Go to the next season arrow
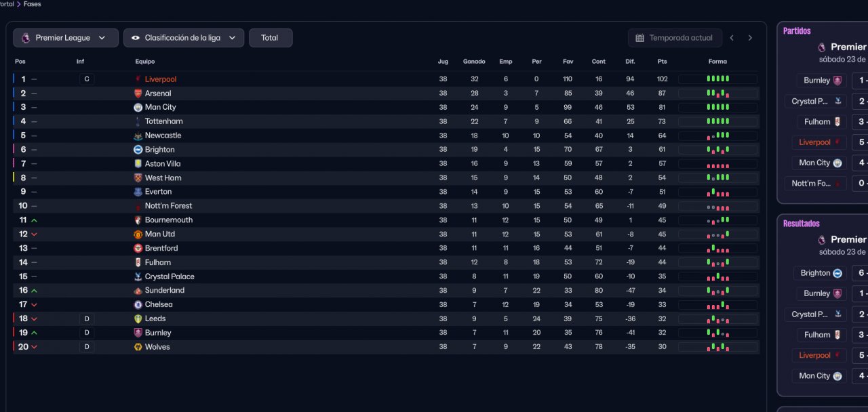Screen dimensions: 868x412 pyautogui.click(x=750, y=38)
